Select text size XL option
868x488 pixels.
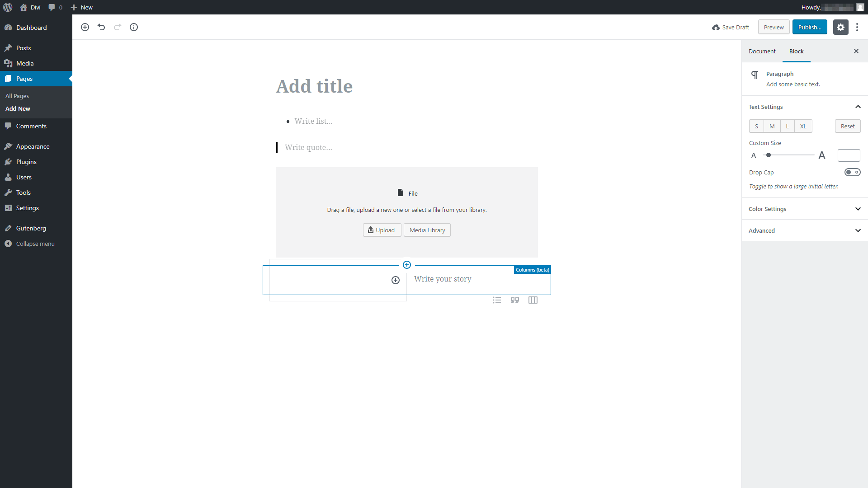[x=802, y=126]
